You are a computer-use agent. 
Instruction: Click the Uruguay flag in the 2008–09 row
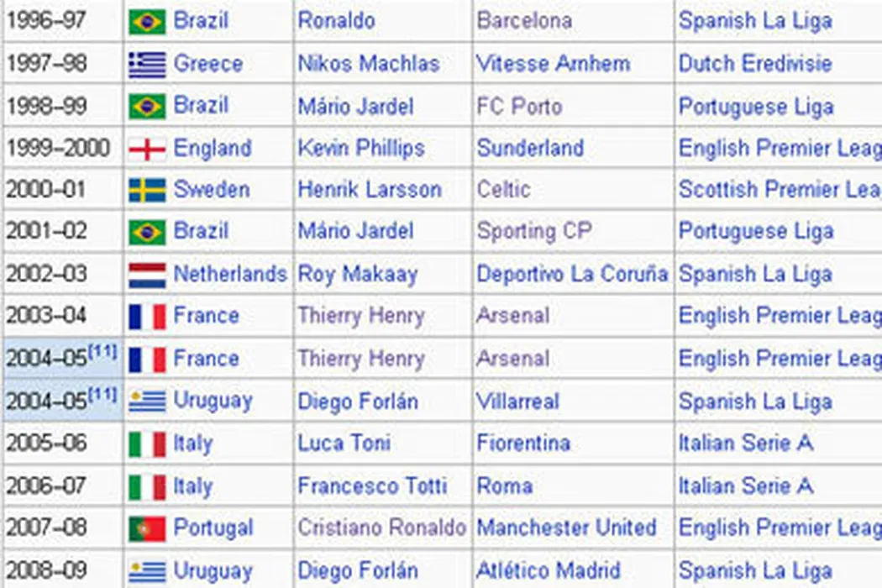[x=147, y=570]
